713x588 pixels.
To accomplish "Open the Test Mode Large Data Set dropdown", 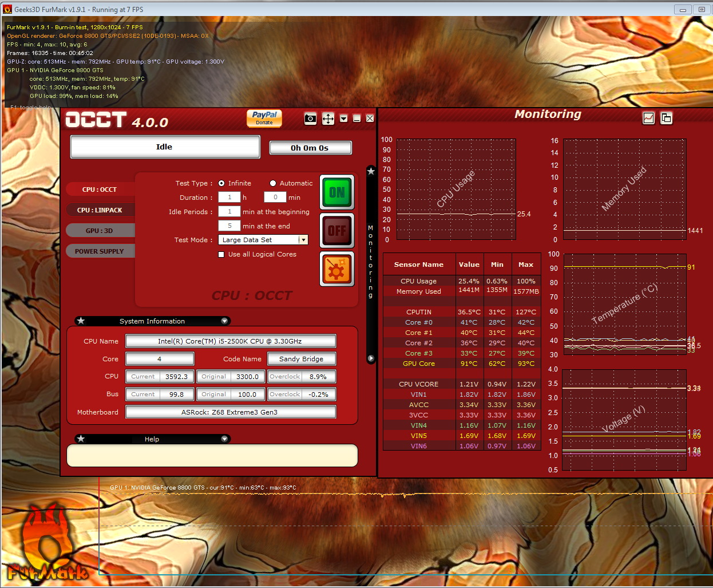I will coord(263,240).
